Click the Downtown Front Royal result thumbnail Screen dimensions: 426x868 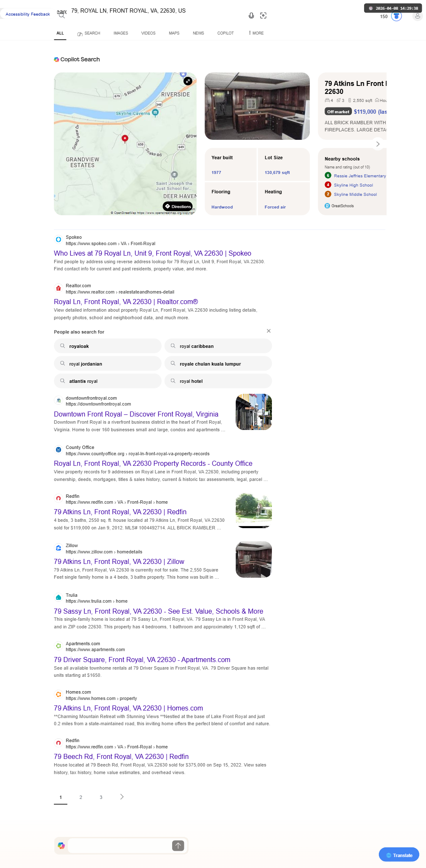click(254, 412)
